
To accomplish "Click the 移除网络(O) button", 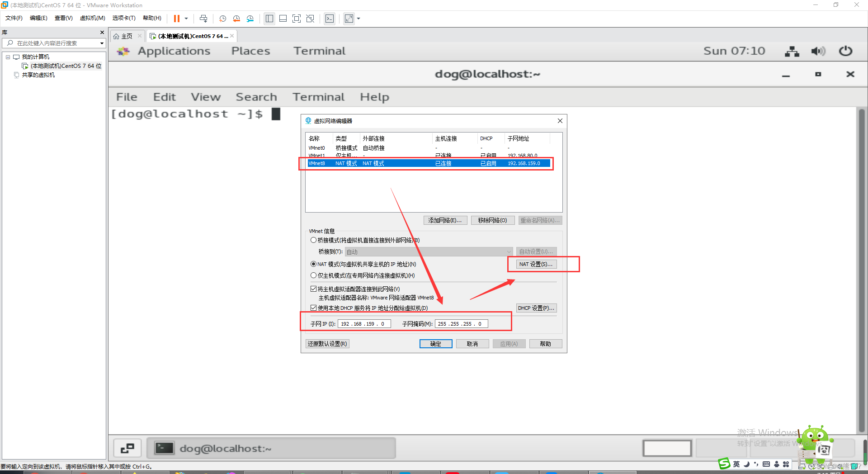I will tap(492, 220).
